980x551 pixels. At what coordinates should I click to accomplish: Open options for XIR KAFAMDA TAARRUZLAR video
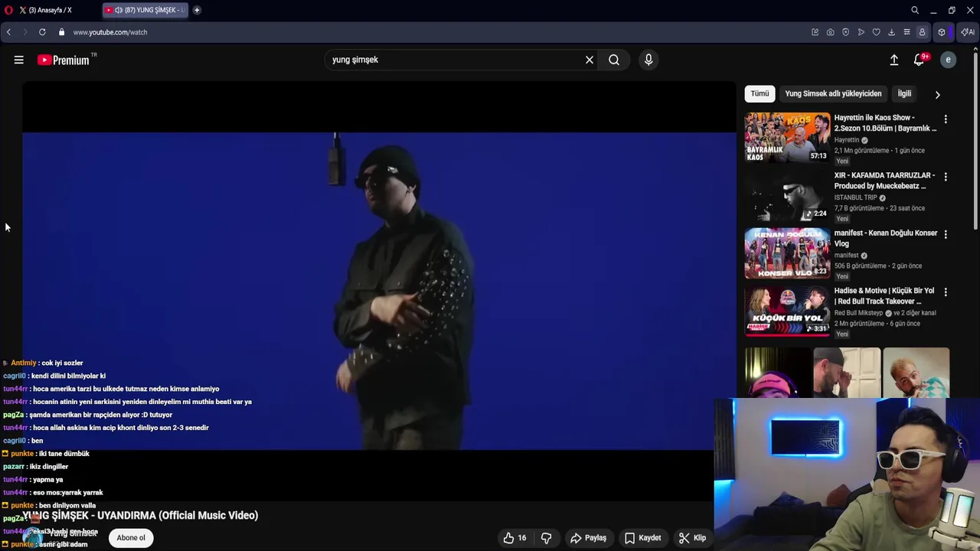pos(946,177)
